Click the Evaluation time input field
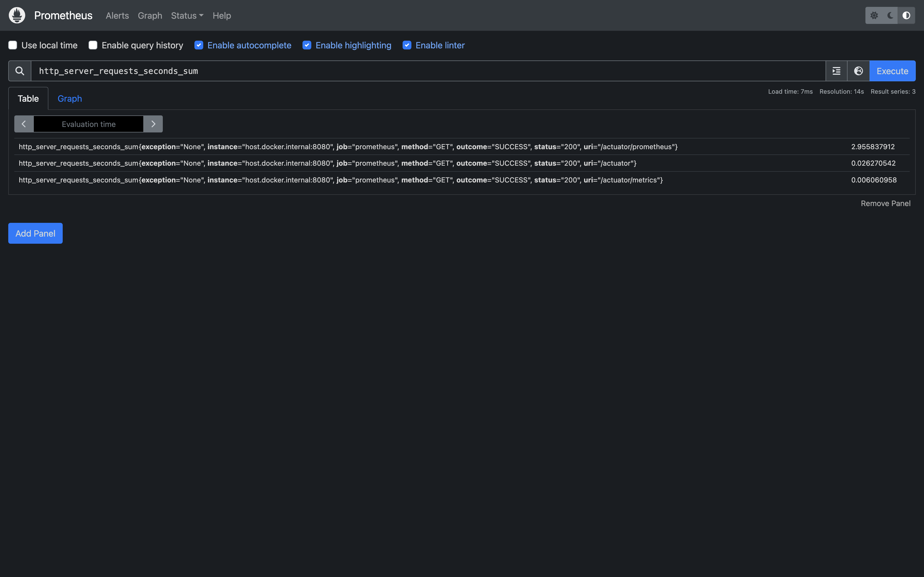 pyautogui.click(x=89, y=124)
